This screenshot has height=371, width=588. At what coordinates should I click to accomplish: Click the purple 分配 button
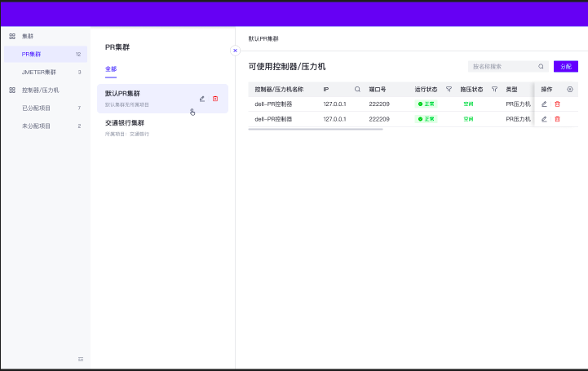click(565, 67)
